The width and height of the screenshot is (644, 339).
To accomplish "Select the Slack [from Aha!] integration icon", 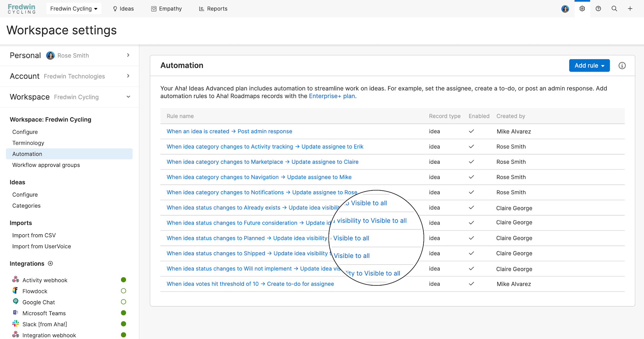I will click(x=15, y=324).
